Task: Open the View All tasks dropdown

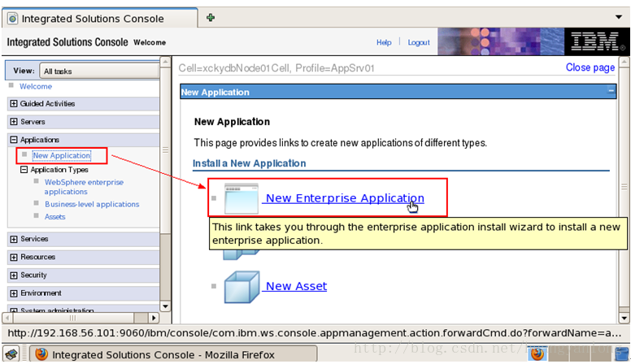Action: (99, 71)
